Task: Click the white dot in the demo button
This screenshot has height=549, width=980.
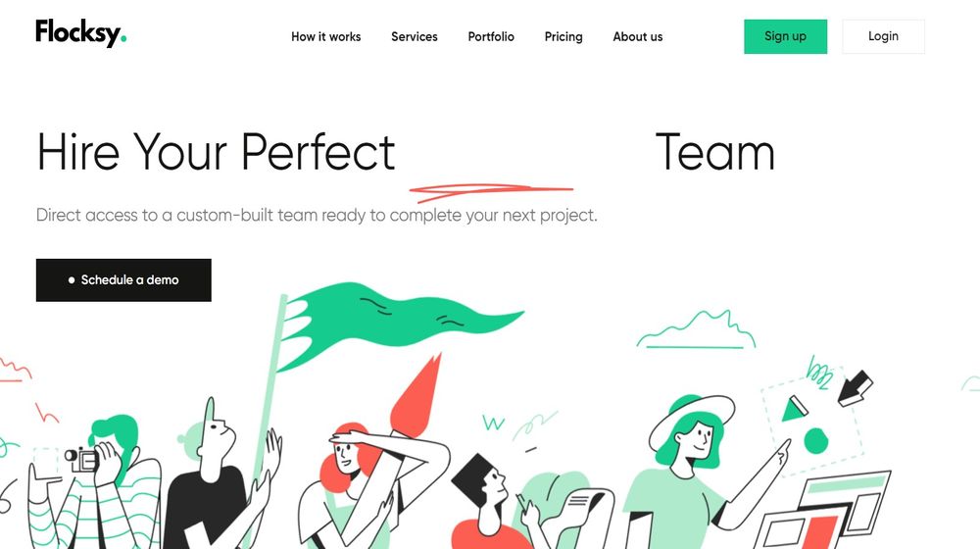Action: pyautogui.click(x=72, y=280)
